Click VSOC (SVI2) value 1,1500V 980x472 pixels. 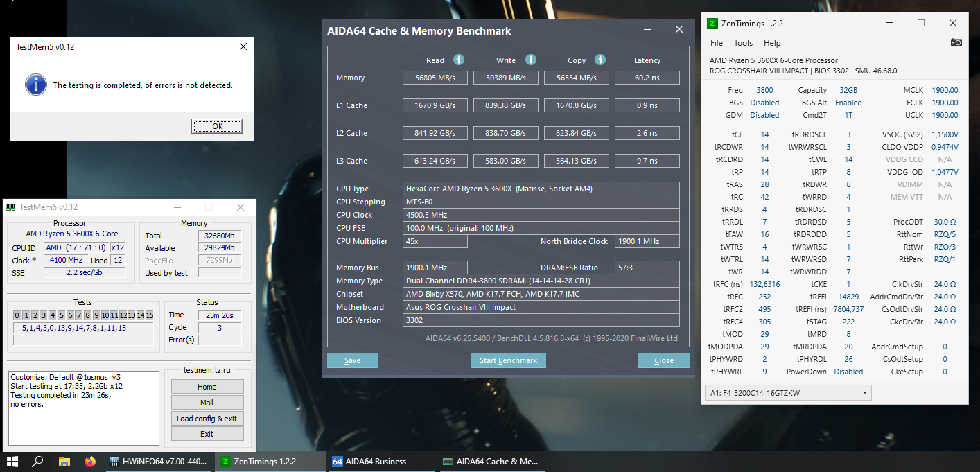point(945,134)
